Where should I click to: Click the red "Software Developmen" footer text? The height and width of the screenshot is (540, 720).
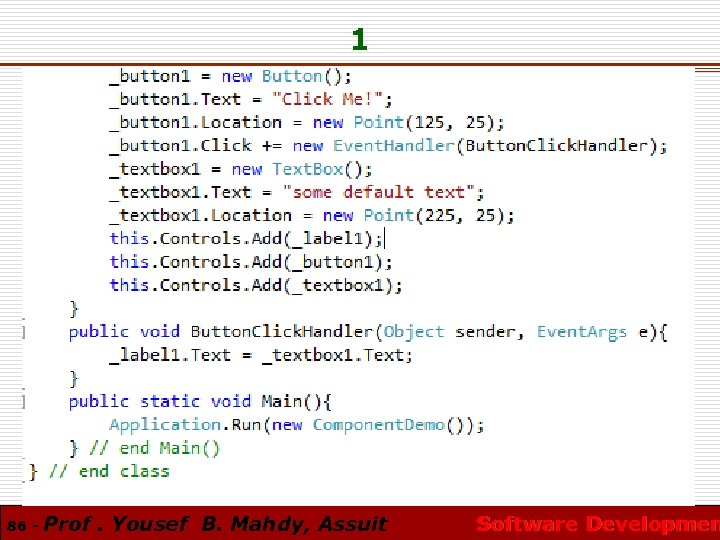(x=598, y=524)
